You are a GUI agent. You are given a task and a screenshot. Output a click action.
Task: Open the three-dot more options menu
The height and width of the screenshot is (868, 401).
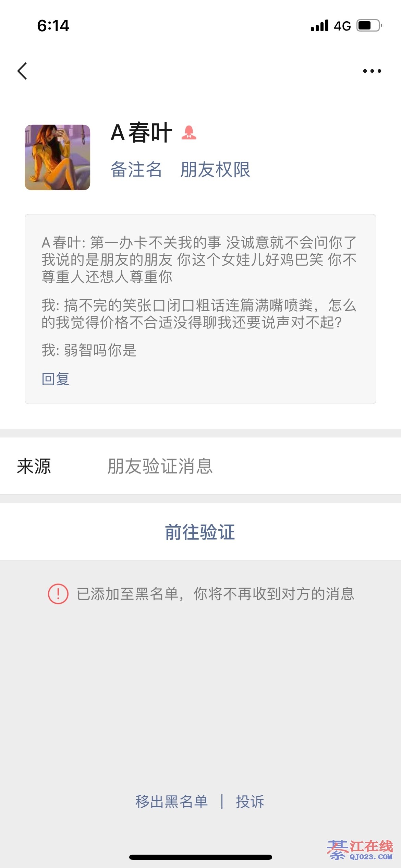click(x=372, y=71)
